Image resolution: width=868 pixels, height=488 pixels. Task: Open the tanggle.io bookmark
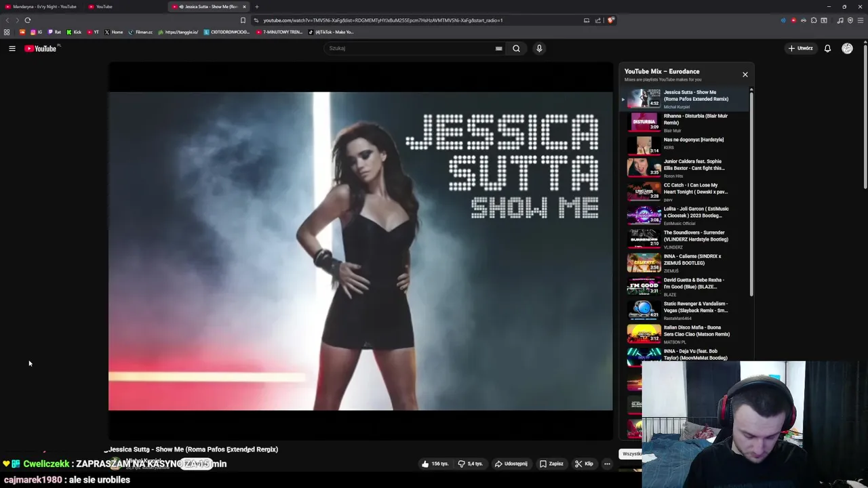point(178,32)
